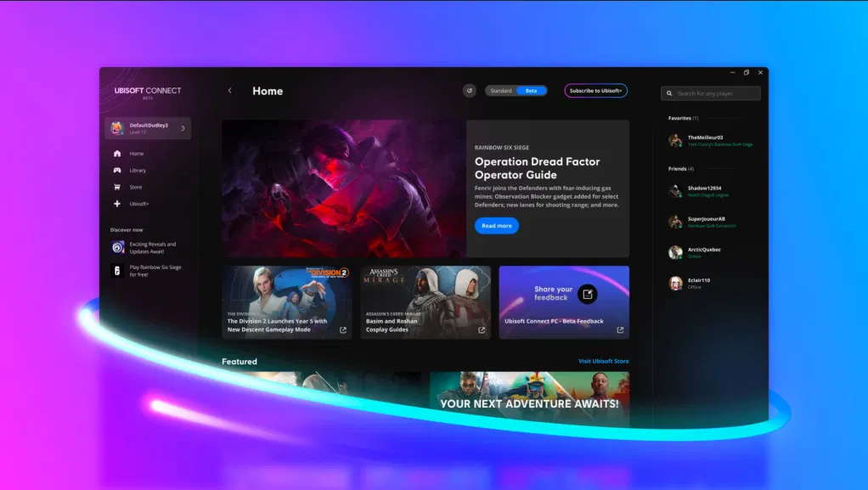Open the Visit Ubisoft Store link

tap(603, 361)
